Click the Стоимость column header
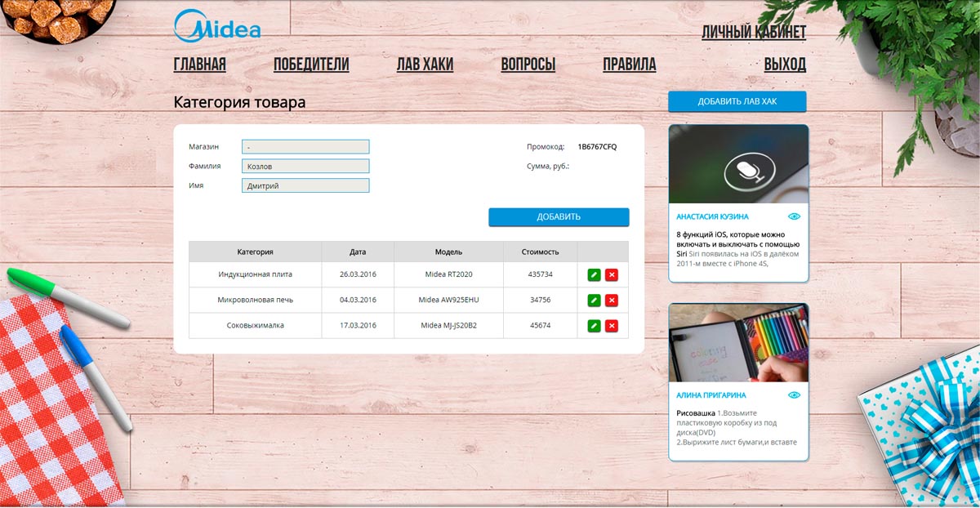Image resolution: width=980 pixels, height=508 pixels. pyautogui.click(x=541, y=252)
